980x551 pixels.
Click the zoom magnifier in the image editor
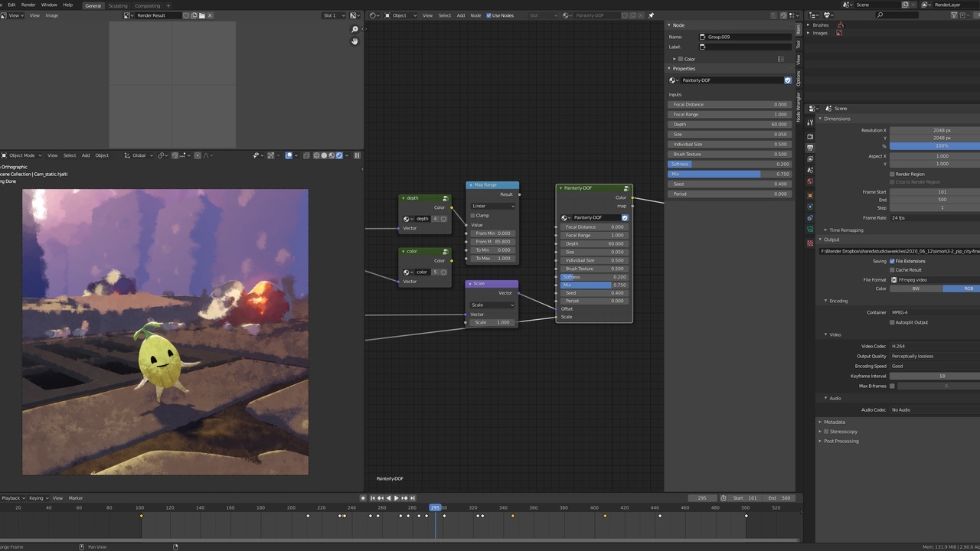click(x=354, y=30)
